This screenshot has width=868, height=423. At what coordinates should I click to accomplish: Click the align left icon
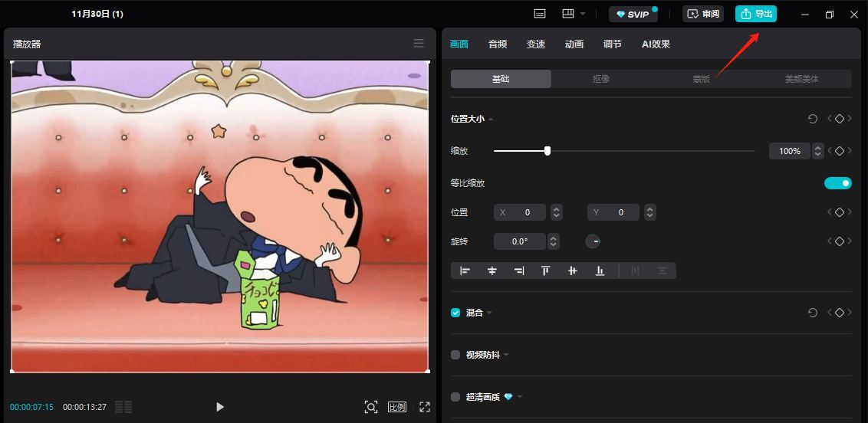click(465, 271)
